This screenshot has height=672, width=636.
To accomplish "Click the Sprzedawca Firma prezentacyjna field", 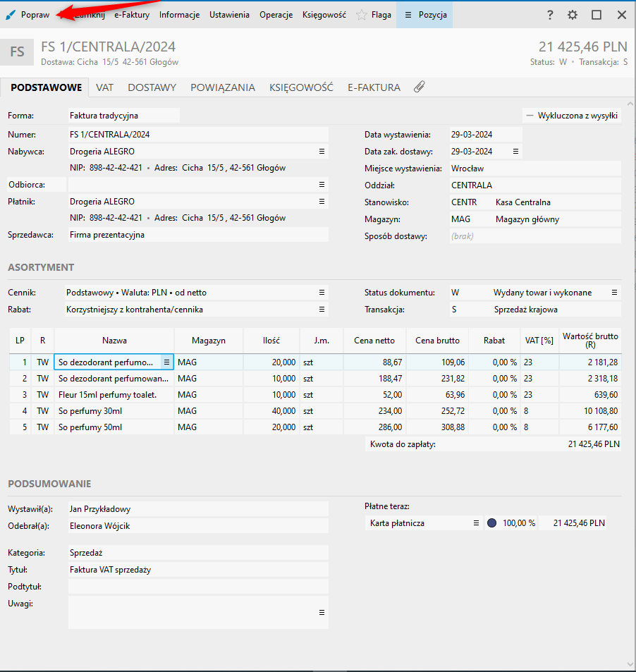I will tap(198, 235).
